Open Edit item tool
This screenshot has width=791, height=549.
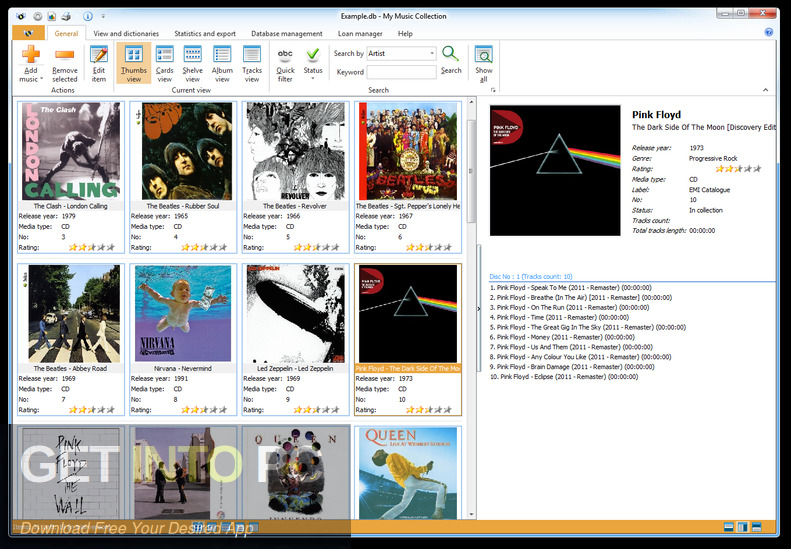(99, 64)
